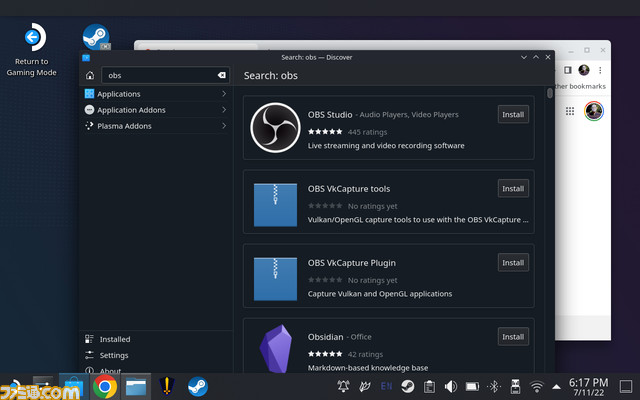Click "Markdown-based knowledge base" description
Screen dimensions: 640x400
coord(368,368)
